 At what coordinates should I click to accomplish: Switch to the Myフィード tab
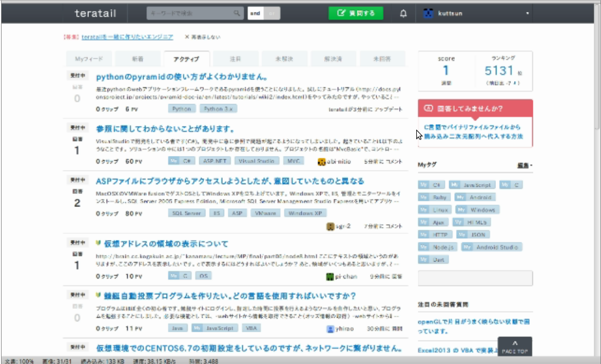tap(89, 59)
